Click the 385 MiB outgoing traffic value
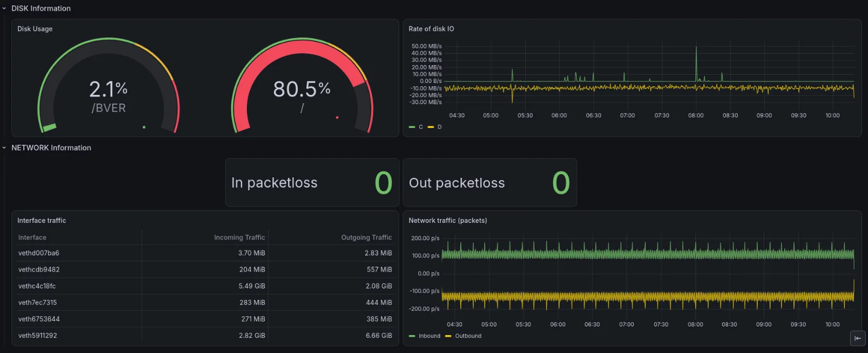This screenshot has height=353, width=868. (x=379, y=319)
